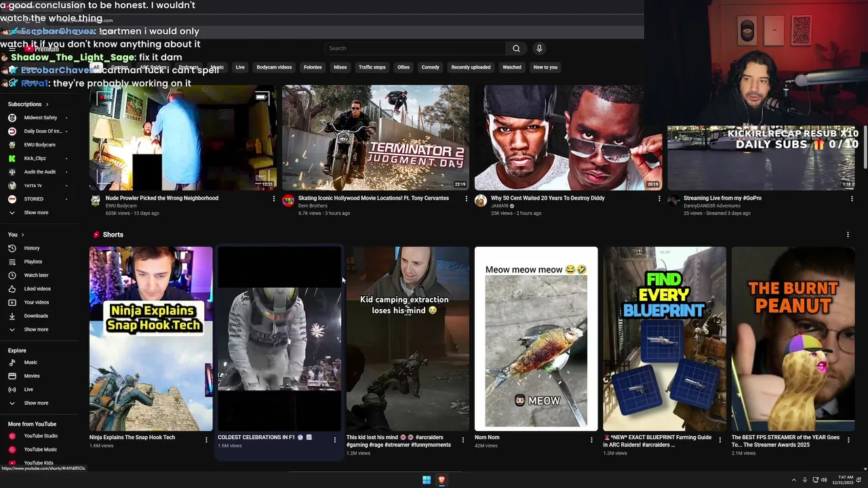Start voice search with the microphone icon
Viewport: 868px width, 488px height.
(x=539, y=48)
